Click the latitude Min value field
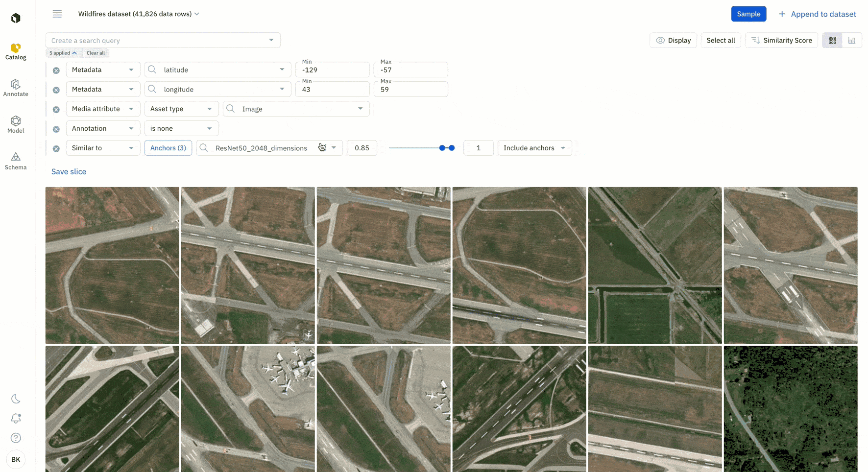868x472 pixels. click(x=332, y=70)
